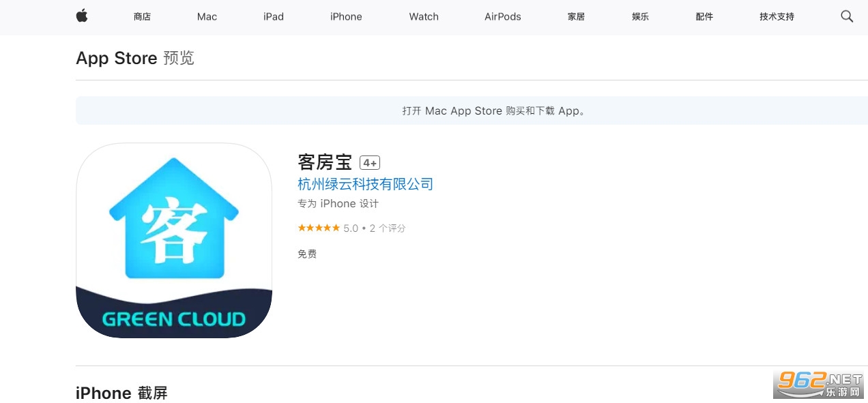This screenshot has height=403, width=868.
Task: Click App Store 预览 header link
Action: pos(117,58)
